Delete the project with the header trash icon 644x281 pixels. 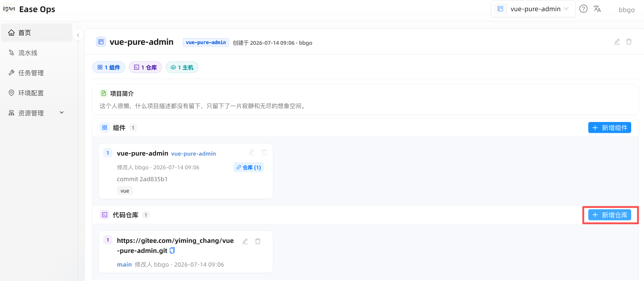tap(629, 42)
